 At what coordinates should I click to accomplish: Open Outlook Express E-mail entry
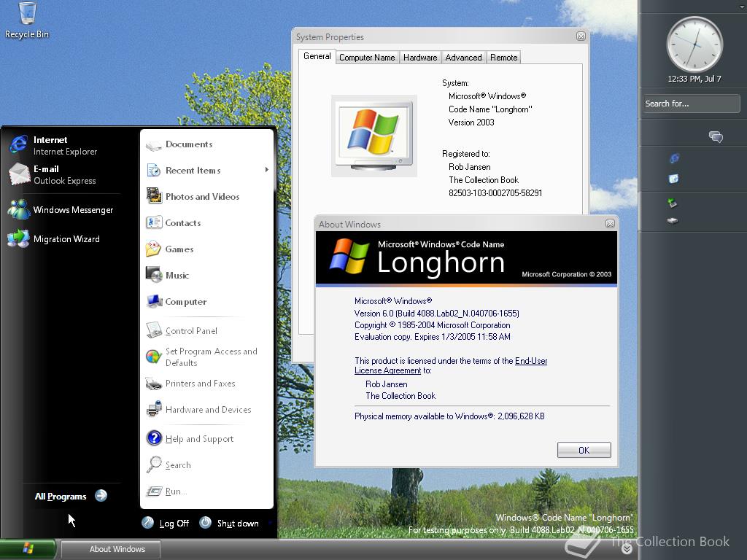click(x=64, y=174)
